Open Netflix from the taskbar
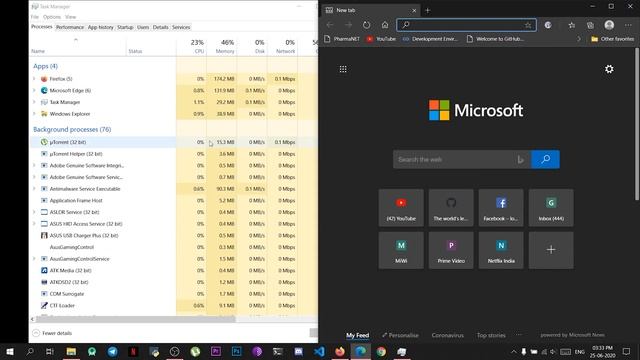This screenshot has height=360, width=640. [x=133, y=351]
